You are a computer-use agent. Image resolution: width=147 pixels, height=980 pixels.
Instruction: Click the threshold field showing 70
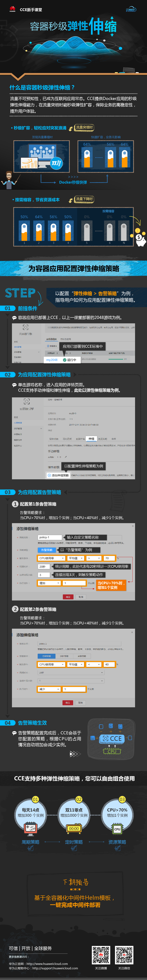[110, 558]
